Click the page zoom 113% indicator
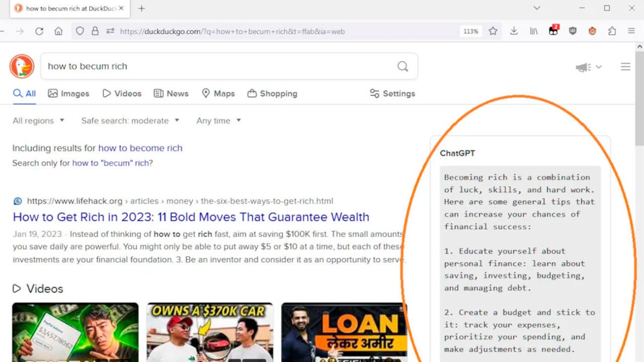The image size is (644, 362). (x=470, y=31)
